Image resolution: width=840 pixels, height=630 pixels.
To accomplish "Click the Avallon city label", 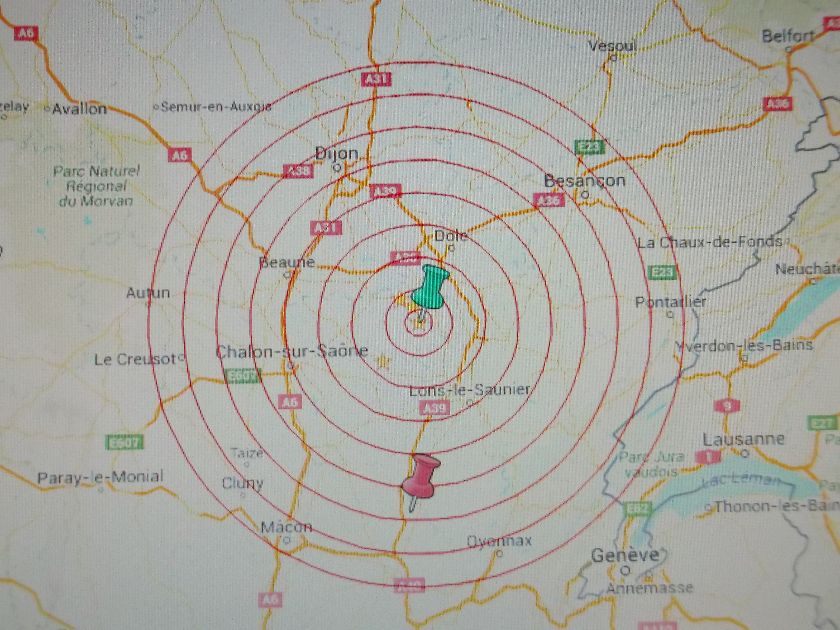I will pyautogui.click(x=79, y=109).
